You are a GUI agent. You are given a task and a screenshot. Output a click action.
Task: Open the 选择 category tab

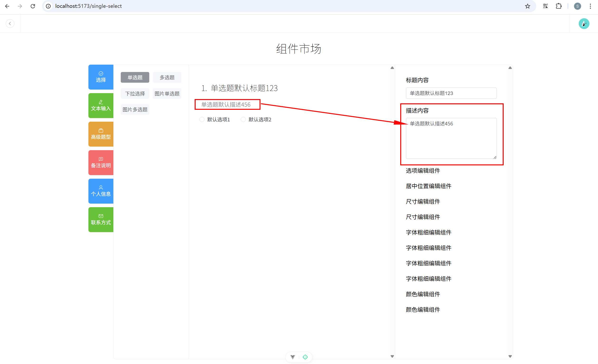(101, 77)
